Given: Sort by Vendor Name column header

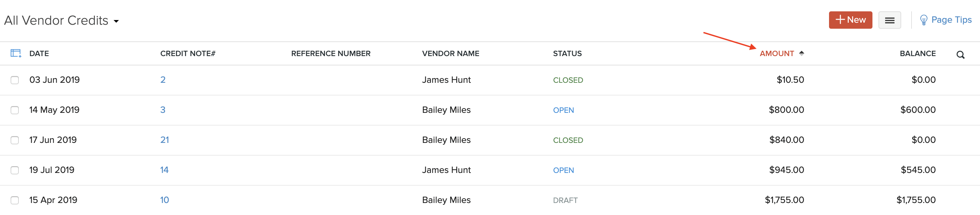Looking at the screenshot, I should tap(451, 54).
